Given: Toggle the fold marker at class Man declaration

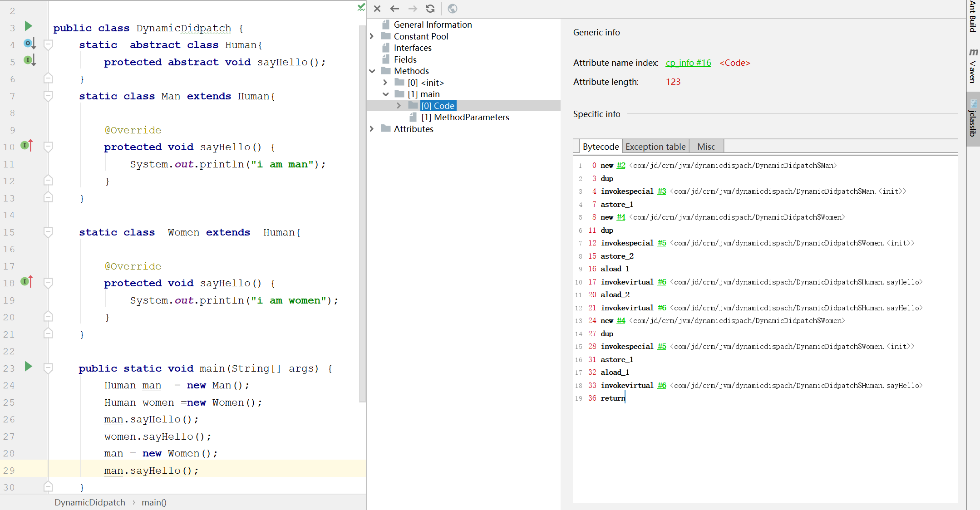Looking at the screenshot, I should point(48,96).
